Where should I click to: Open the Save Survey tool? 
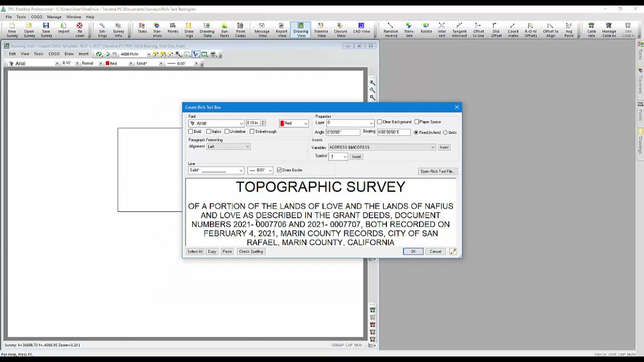pyautogui.click(x=46, y=30)
